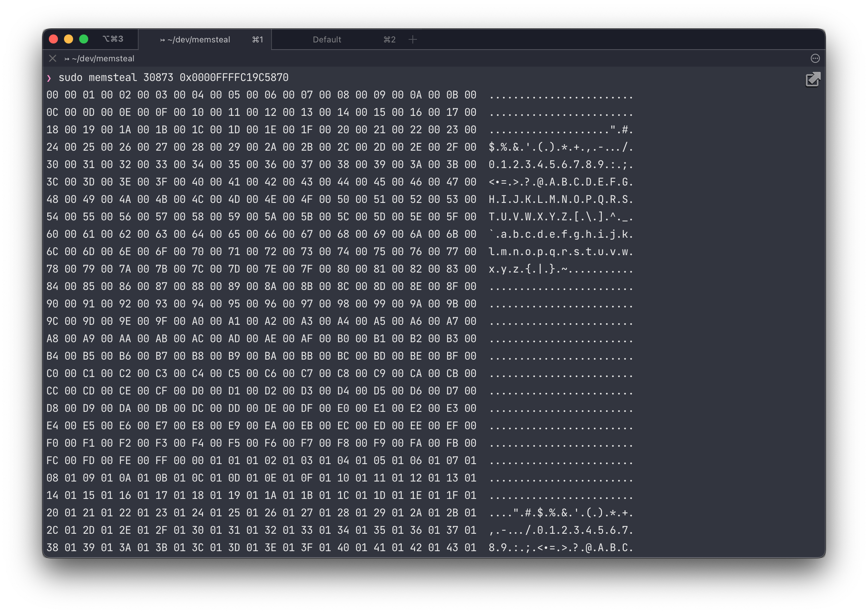Switch to the Default tab
This screenshot has width=868, height=614.
click(327, 39)
